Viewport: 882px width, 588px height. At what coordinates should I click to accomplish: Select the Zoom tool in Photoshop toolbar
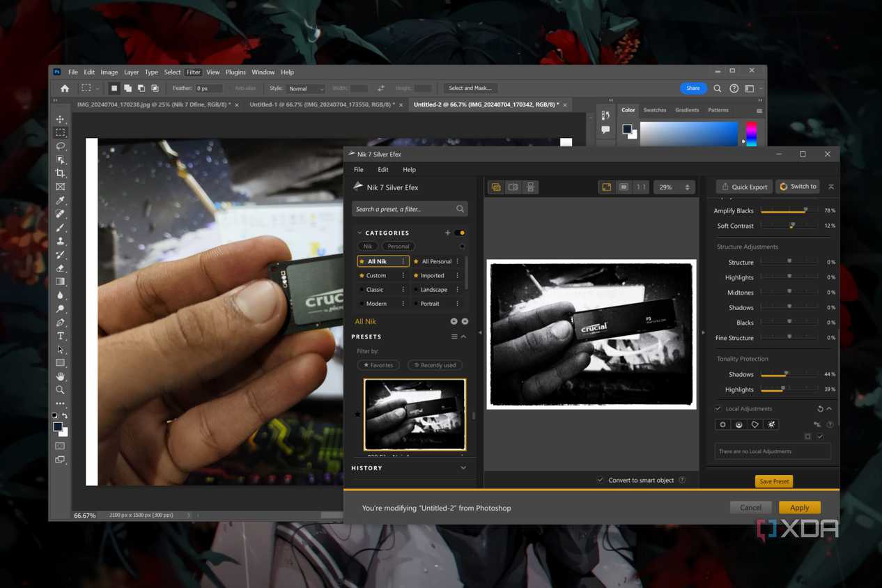(61, 390)
